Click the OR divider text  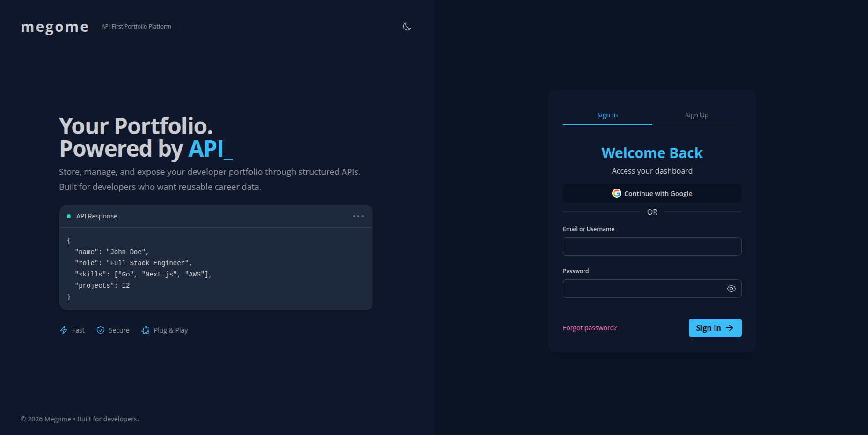[x=652, y=212]
